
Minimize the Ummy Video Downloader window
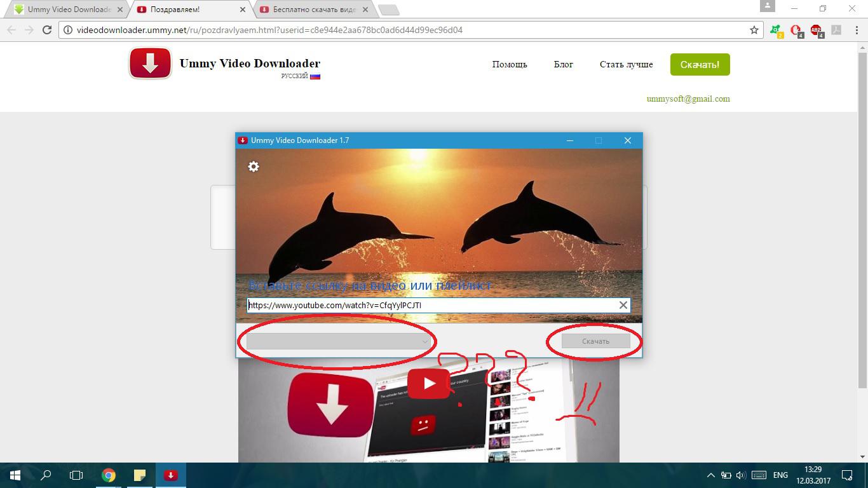569,140
